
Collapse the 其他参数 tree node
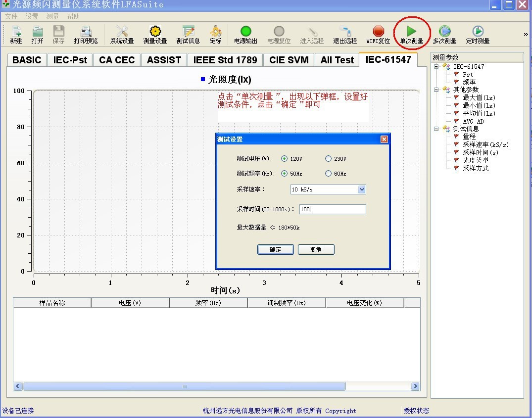436,90
